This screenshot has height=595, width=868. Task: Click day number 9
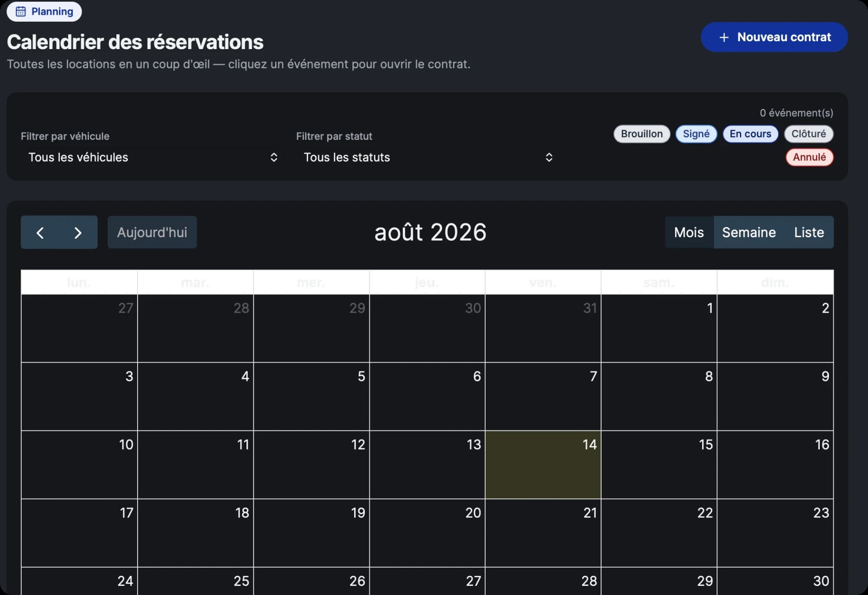point(825,376)
